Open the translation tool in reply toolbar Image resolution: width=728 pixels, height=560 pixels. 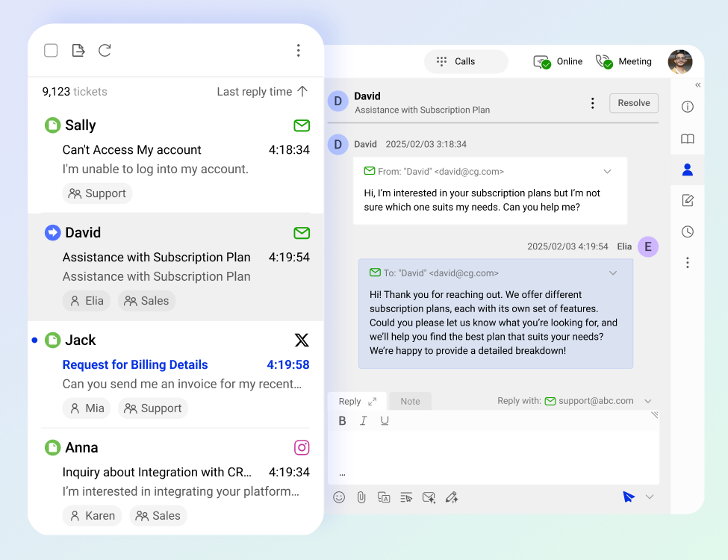tap(384, 497)
